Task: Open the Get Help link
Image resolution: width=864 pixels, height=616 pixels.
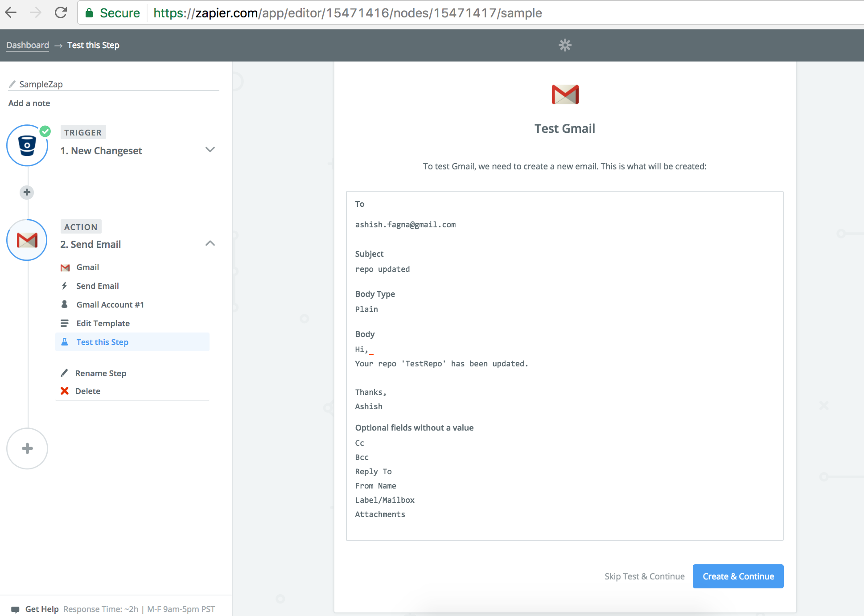Action: click(42, 609)
